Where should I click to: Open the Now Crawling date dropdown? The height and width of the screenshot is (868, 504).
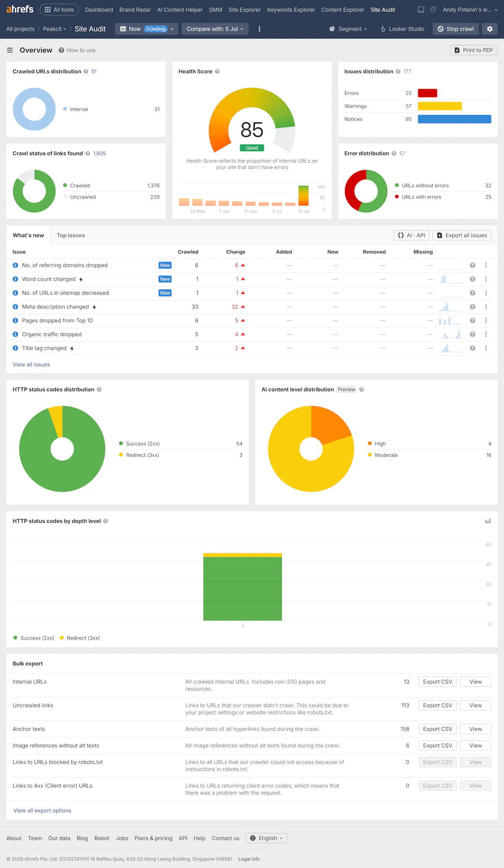pyautogui.click(x=147, y=29)
